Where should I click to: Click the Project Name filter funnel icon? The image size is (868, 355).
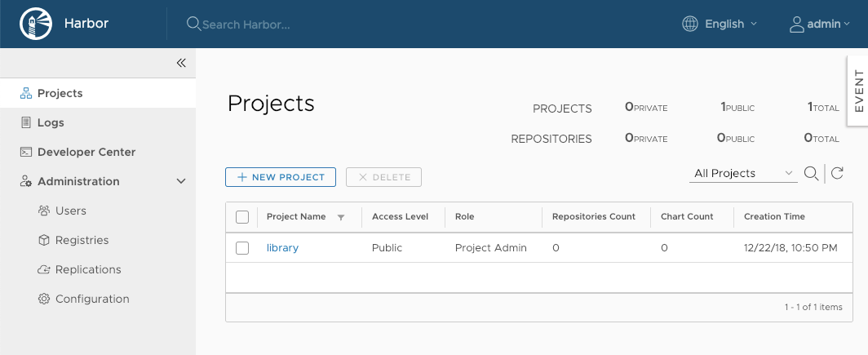(x=341, y=217)
